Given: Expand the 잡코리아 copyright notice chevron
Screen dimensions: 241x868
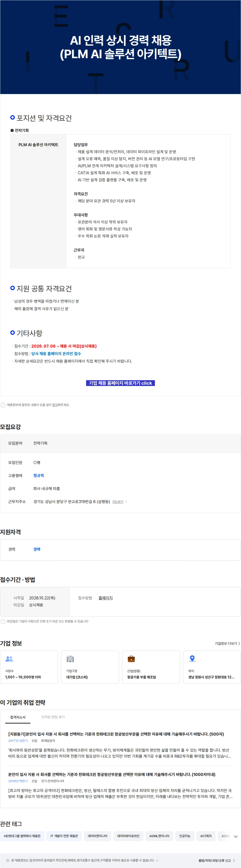Looking at the screenshot, I should pos(157,860).
